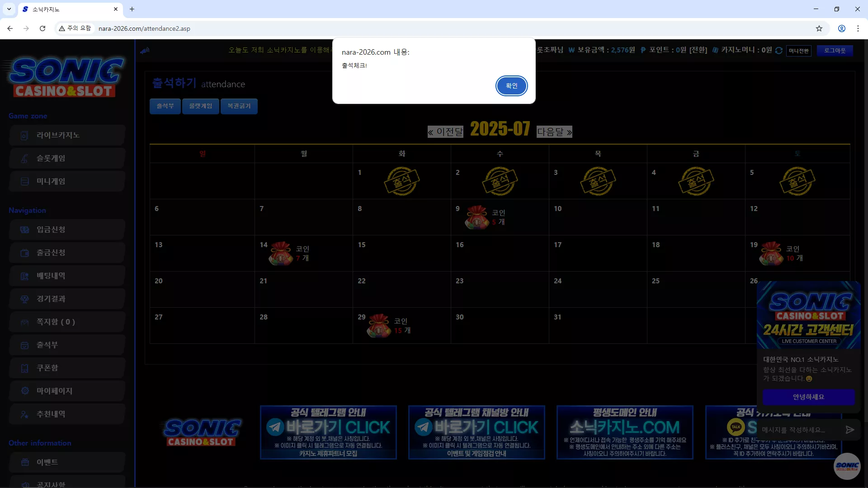The width and height of the screenshot is (868, 488).
Task: Click the 머니전환 button in header
Action: pos(799,51)
